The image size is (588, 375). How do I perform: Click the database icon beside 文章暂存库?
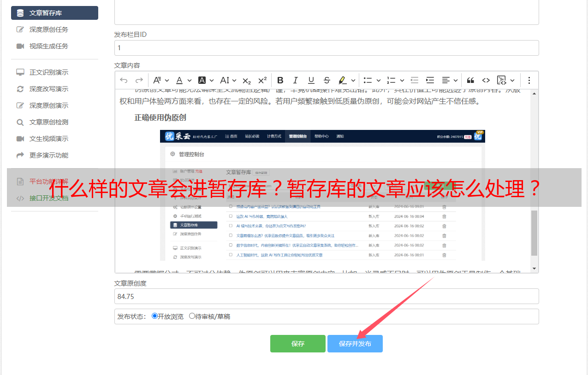[x=20, y=13]
